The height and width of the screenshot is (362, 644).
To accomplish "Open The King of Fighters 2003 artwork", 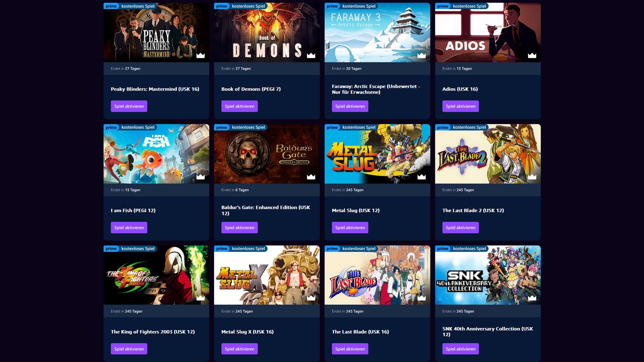I will (156, 275).
